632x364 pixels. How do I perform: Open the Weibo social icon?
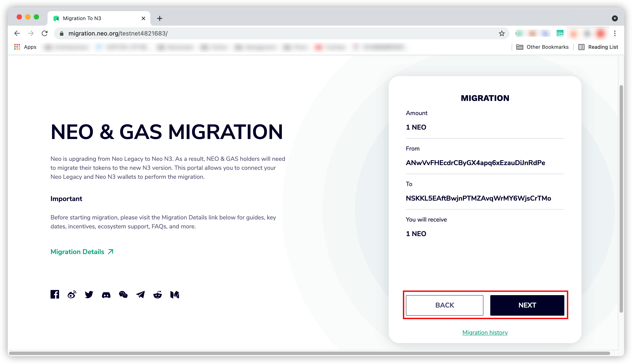(x=72, y=294)
